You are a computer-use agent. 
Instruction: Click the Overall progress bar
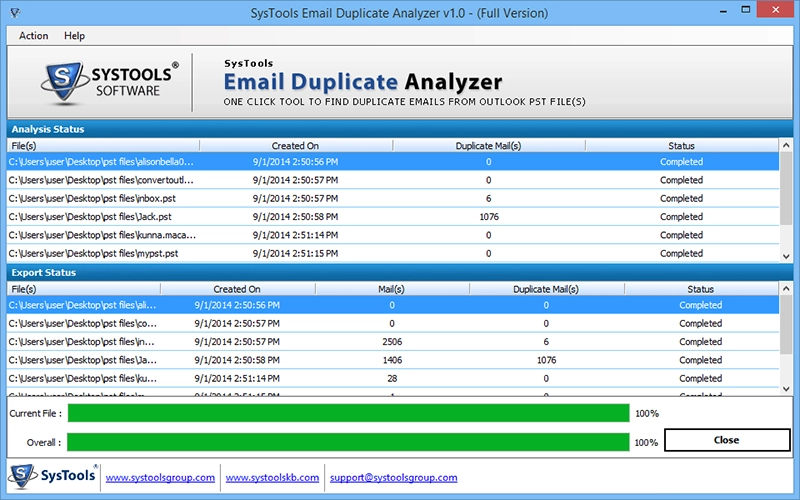click(348, 442)
